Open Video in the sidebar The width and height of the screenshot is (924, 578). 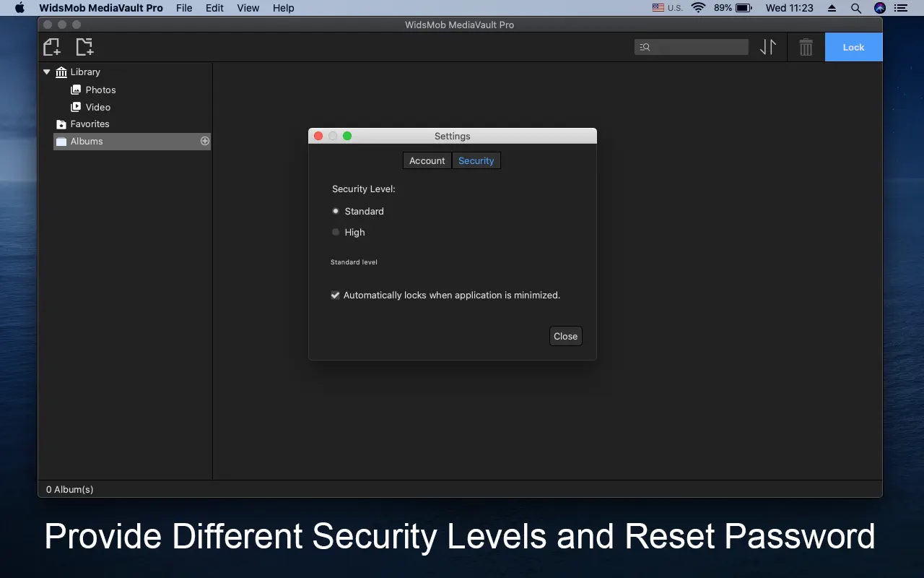click(98, 107)
